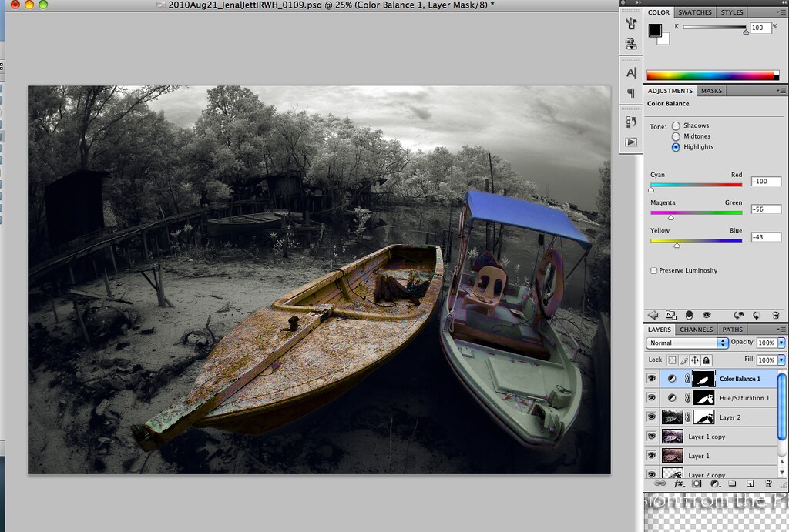Open the Opacity slider dropdown arrow
789x532 pixels.
(781, 343)
